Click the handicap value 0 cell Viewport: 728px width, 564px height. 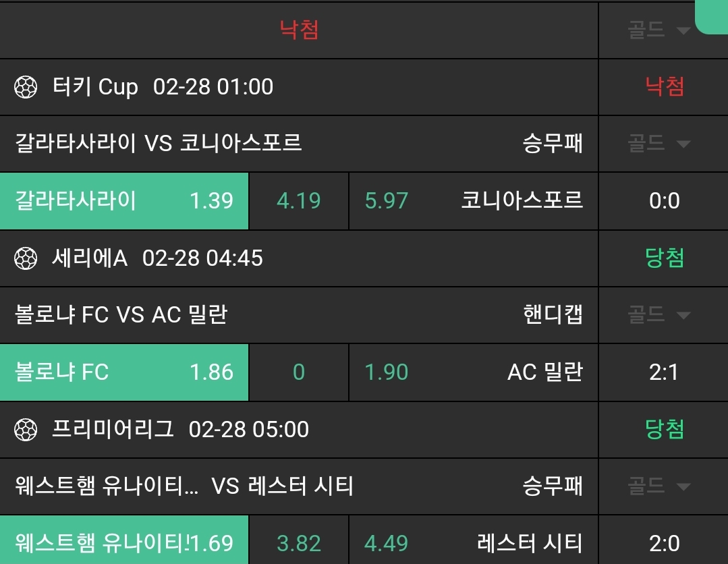(299, 372)
